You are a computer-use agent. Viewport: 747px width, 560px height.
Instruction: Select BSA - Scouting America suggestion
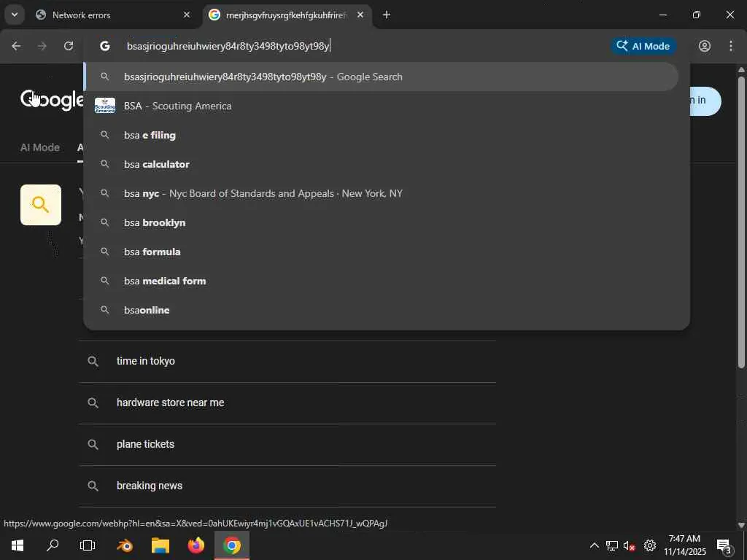[x=381, y=106]
